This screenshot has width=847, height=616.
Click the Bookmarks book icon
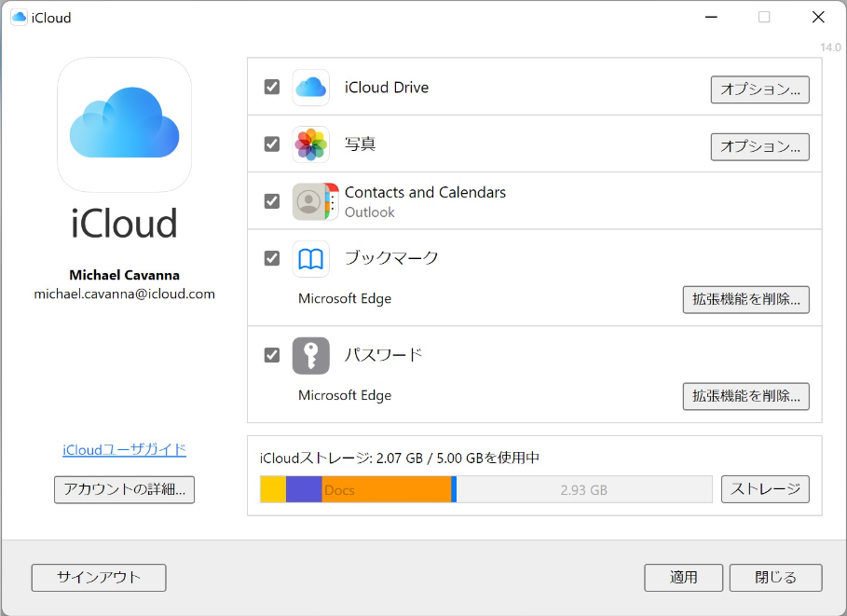coord(310,258)
